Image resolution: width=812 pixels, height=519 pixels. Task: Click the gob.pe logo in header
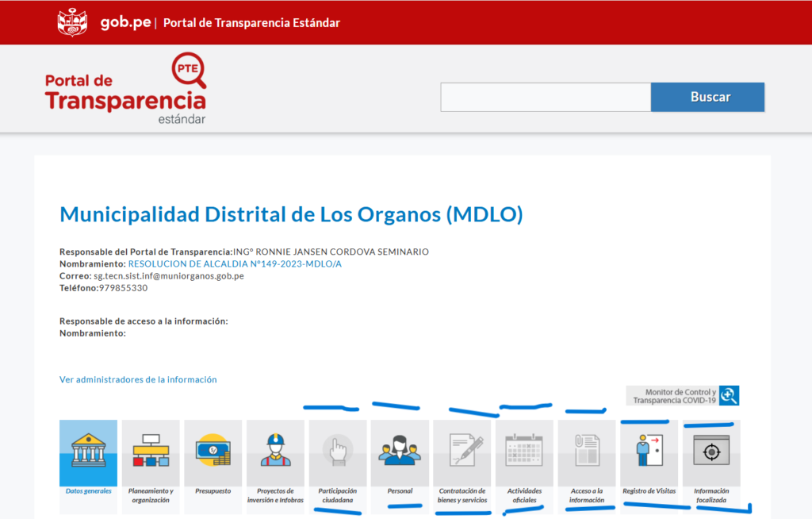[125, 23]
